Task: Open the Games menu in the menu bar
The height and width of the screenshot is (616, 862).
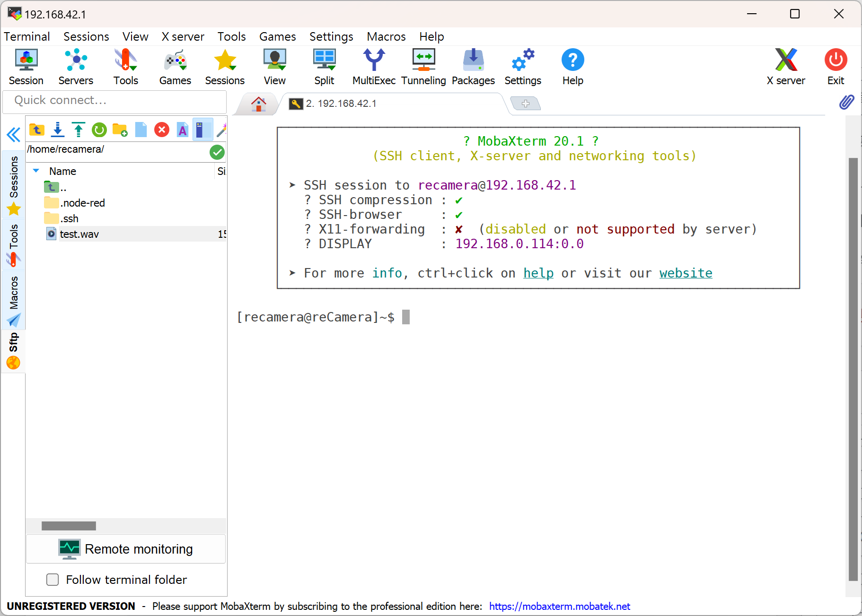Action: coord(277,36)
